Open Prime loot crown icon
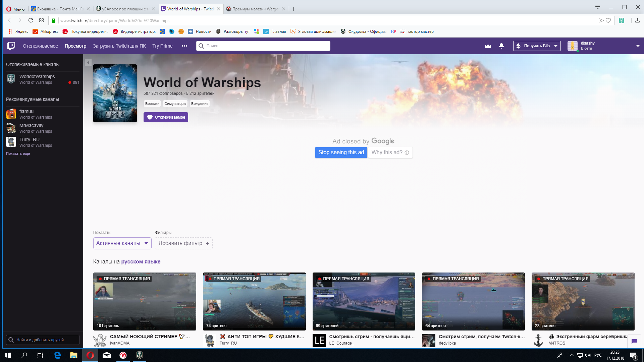 [x=488, y=46]
